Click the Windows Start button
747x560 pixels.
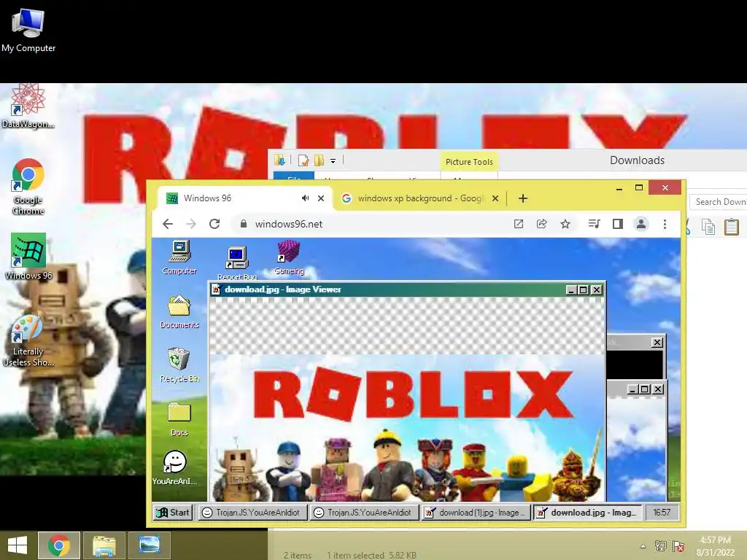point(18,545)
